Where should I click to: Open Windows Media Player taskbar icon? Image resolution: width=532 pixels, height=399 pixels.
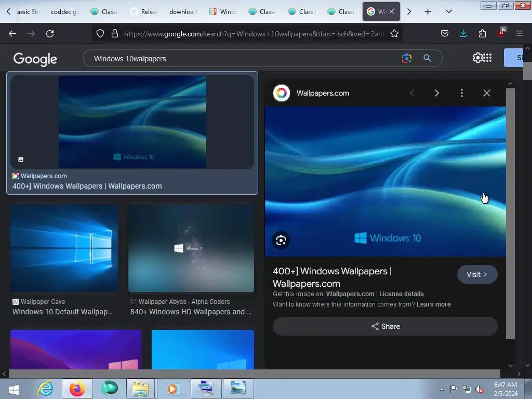pyautogui.click(x=172, y=389)
